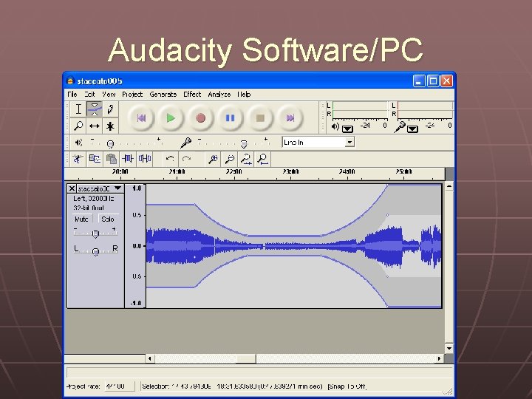The image size is (532, 399).
Task: Click the Redo arrow
Action: click(x=187, y=159)
